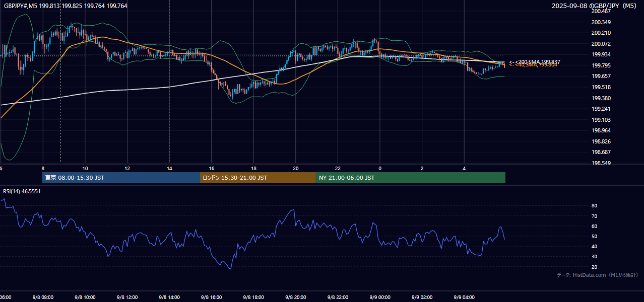The image size is (644, 302).
Task: Click price axis label 198.549
Action: click(x=601, y=163)
